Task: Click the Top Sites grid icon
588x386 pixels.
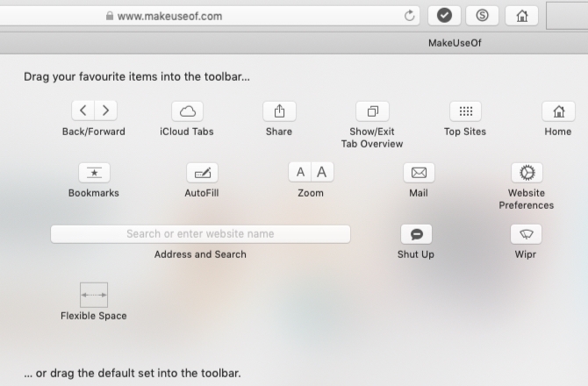Action: point(465,111)
